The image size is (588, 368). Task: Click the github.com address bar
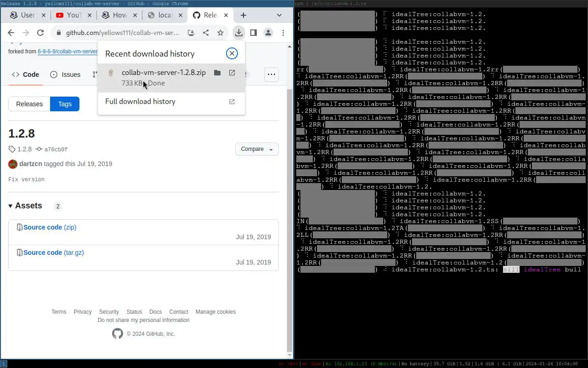click(123, 33)
